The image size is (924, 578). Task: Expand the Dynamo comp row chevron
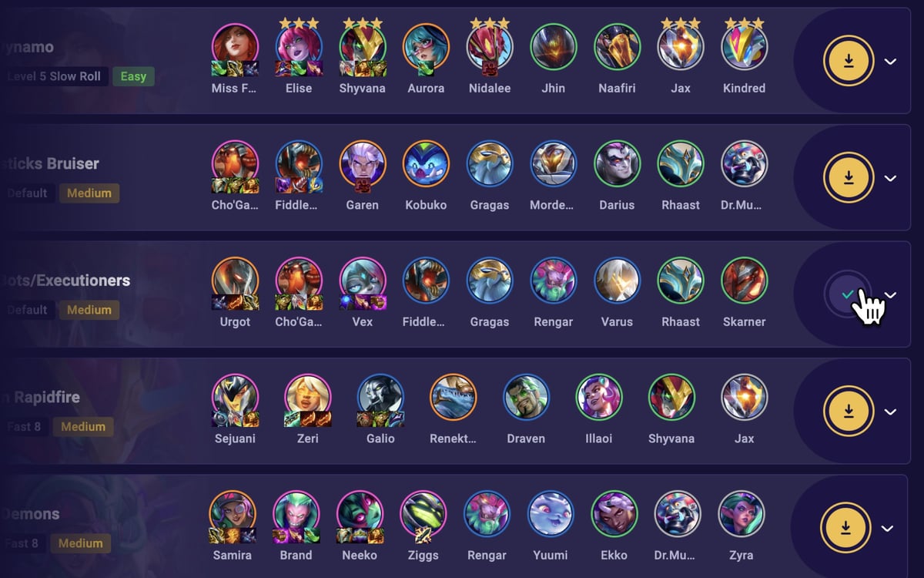pyautogui.click(x=890, y=62)
